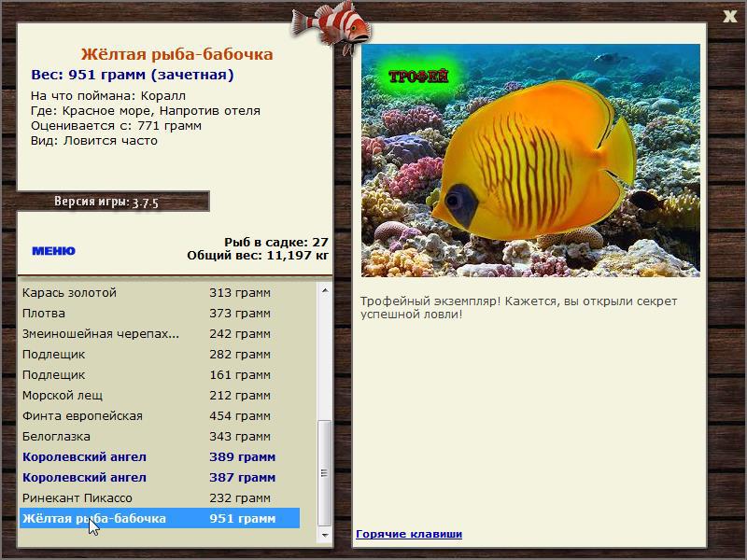
Task: Click the fish list scrollbar thumb
Action: [324, 472]
